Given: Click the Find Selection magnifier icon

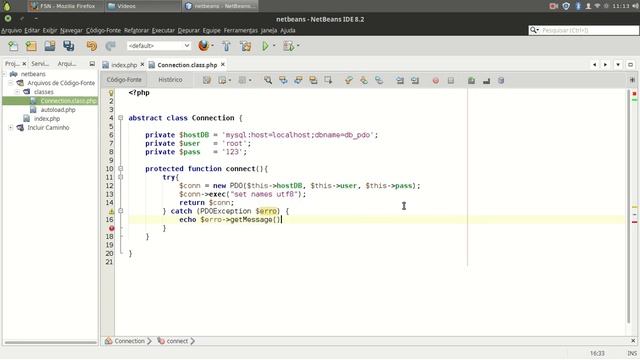Looking at the screenshot, I should (x=268, y=80).
